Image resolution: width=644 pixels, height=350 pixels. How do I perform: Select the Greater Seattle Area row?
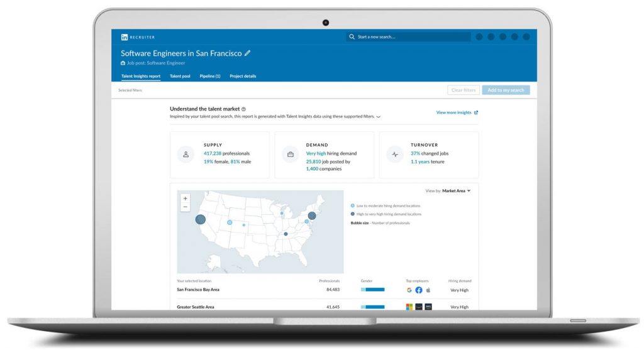point(324,307)
